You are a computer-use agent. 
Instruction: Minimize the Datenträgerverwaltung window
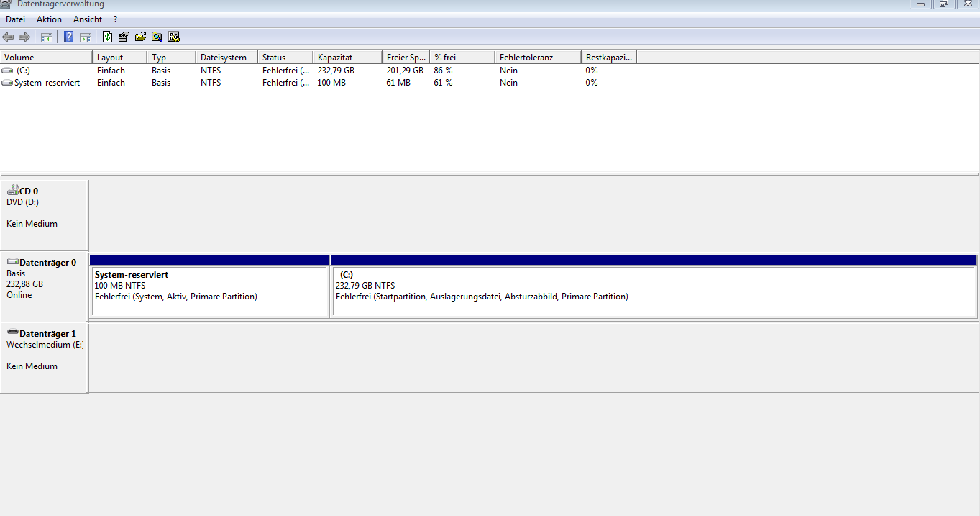click(920, 4)
